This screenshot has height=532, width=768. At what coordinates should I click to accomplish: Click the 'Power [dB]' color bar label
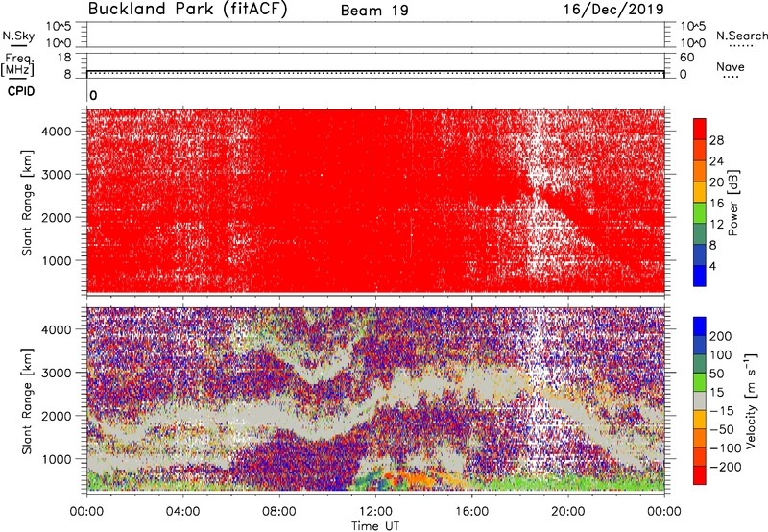tap(733, 203)
